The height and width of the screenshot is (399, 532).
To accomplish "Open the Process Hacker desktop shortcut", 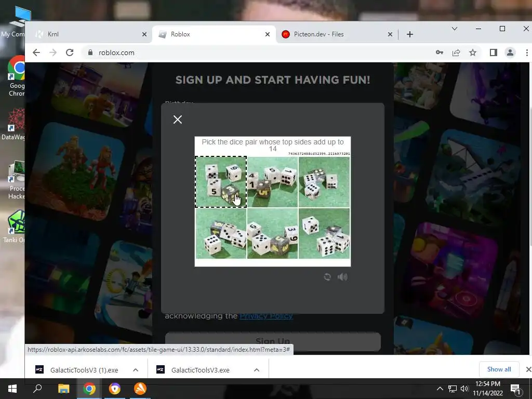I will pyautogui.click(x=16, y=180).
